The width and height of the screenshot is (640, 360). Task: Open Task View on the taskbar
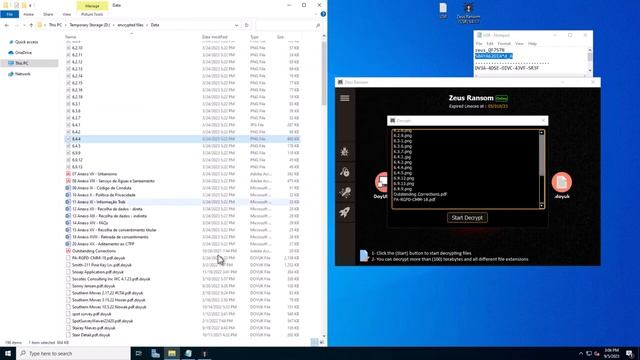tap(138, 353)
